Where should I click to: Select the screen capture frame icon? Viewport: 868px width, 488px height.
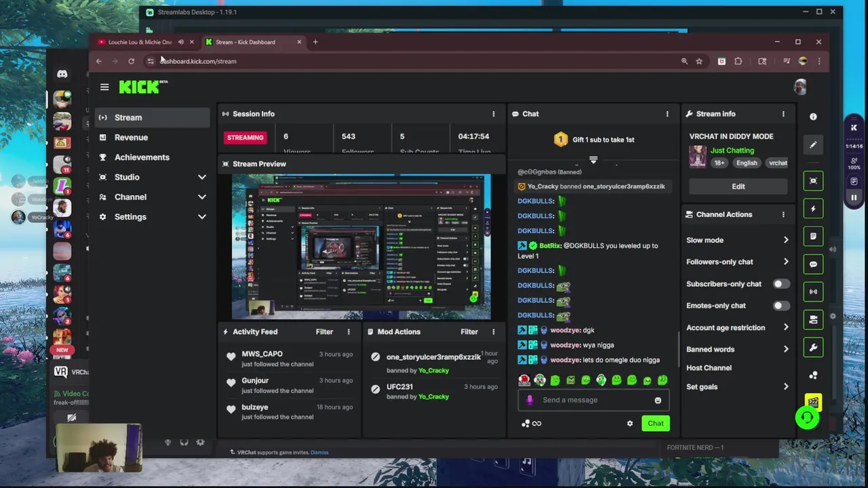(x=813, y=181)
